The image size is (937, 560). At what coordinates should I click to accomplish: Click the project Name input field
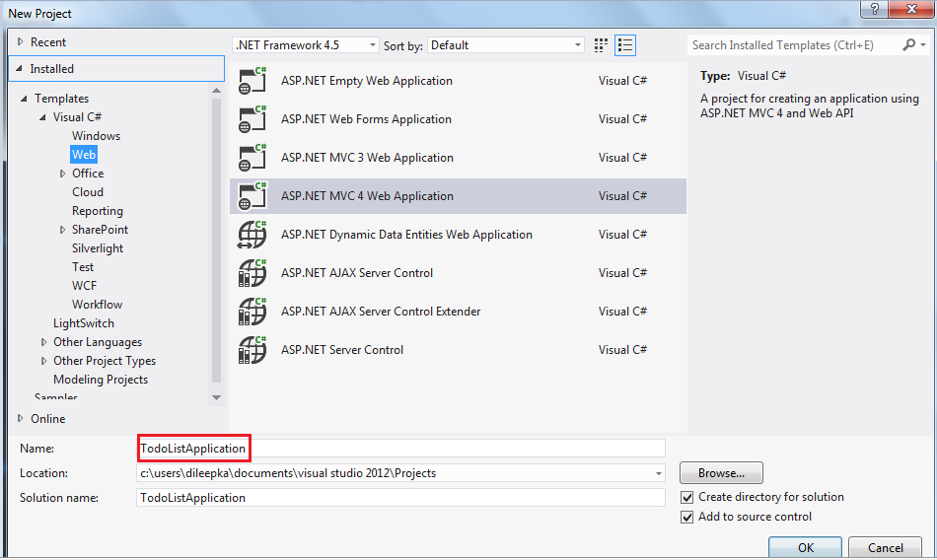400,449
